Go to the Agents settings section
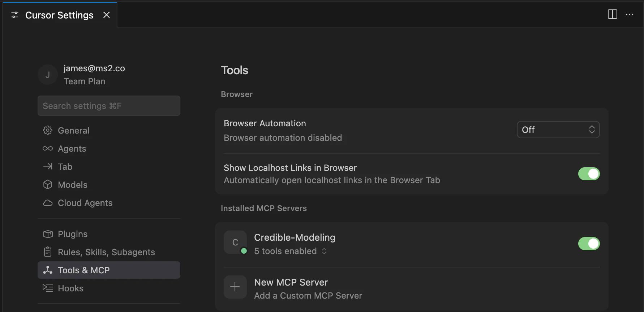The height and width of the screenshot is (312, 644). (109, 148)
